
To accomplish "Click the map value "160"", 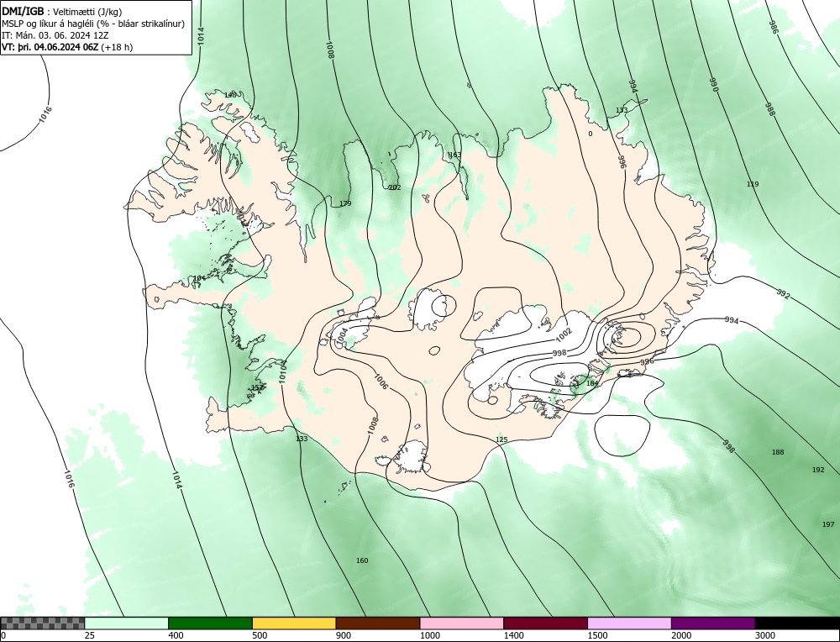I will tap(362, 560).
